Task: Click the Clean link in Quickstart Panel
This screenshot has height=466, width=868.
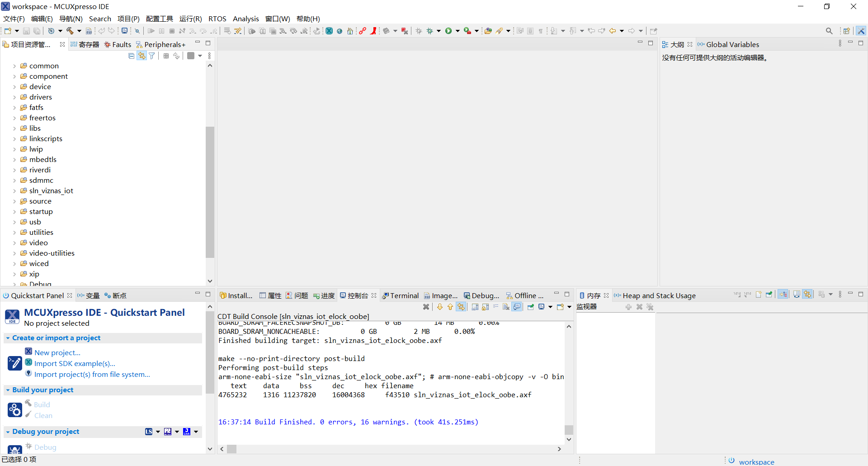Action: click(43, 415)
